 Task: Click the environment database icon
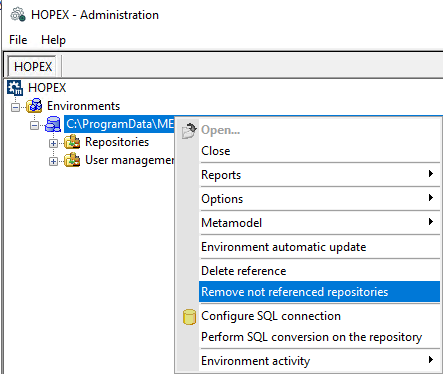click(53, 124)
